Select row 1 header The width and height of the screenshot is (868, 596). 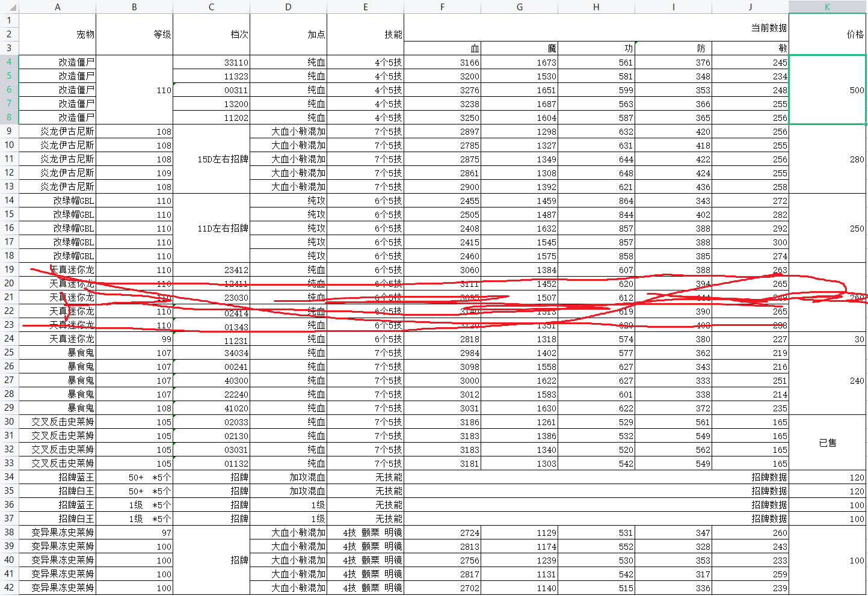coord(9,20)
